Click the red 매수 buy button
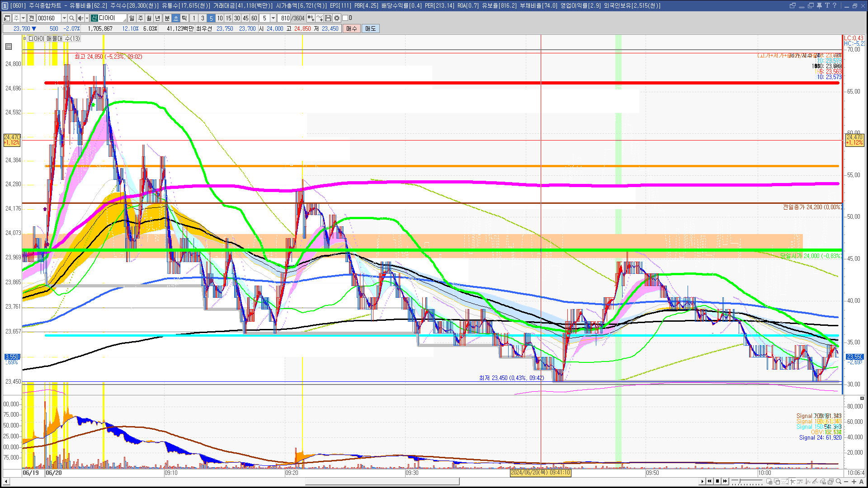 [x=352, y=28]
